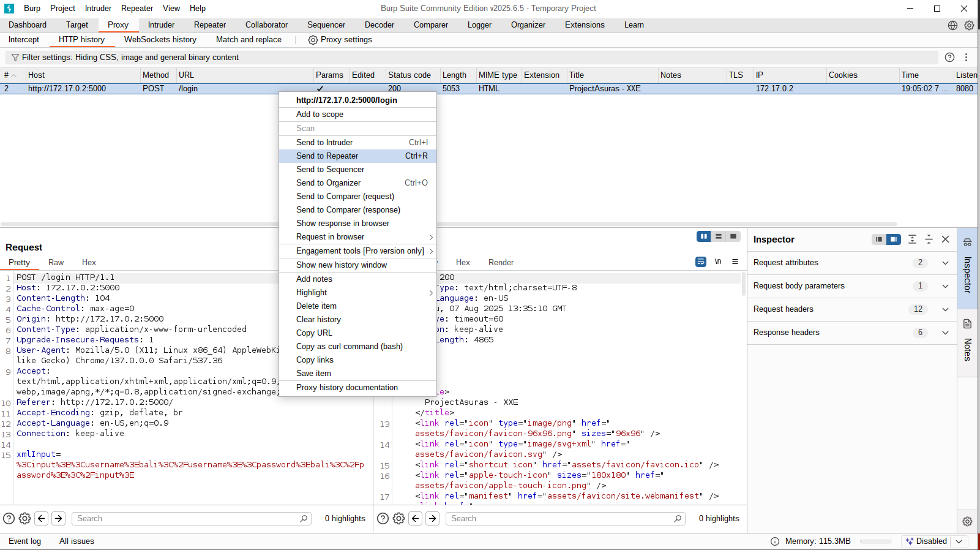Image resolution: width=980 pixels, height=550 pixels.
Task: Select Copy as curl command (bash)
Action: click(x=357, y=347)
